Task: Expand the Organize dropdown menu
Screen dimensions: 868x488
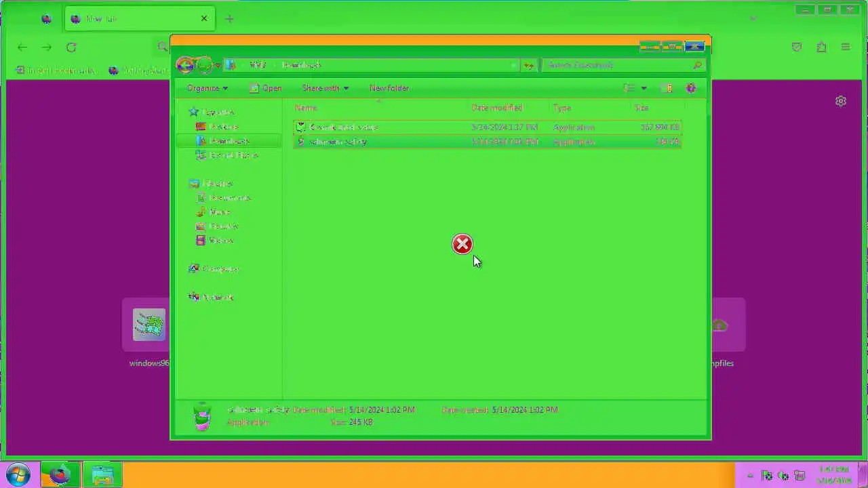Action: (x=207, y=88)
